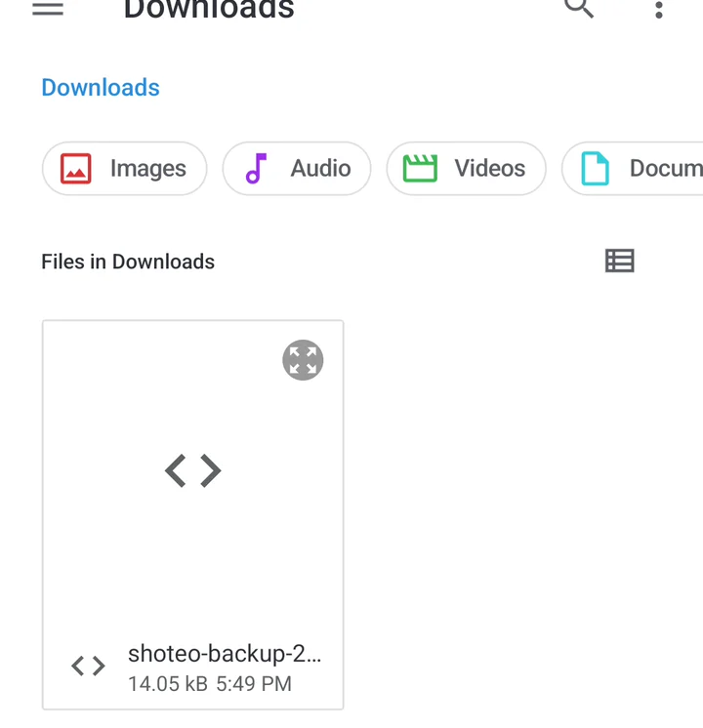Select the shoteo-backup-2... file name
The width and height of the screenshot is (703, 728).
tap(225, 654)
